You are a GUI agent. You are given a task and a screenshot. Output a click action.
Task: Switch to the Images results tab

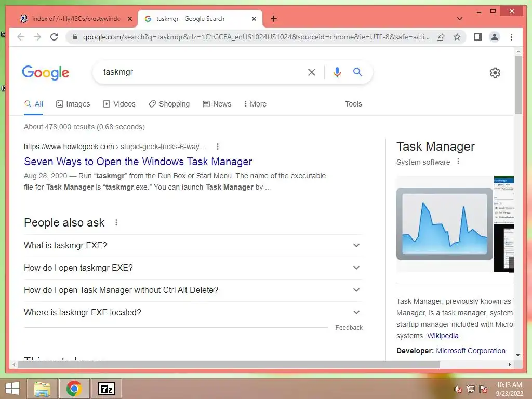pos(73,104)
